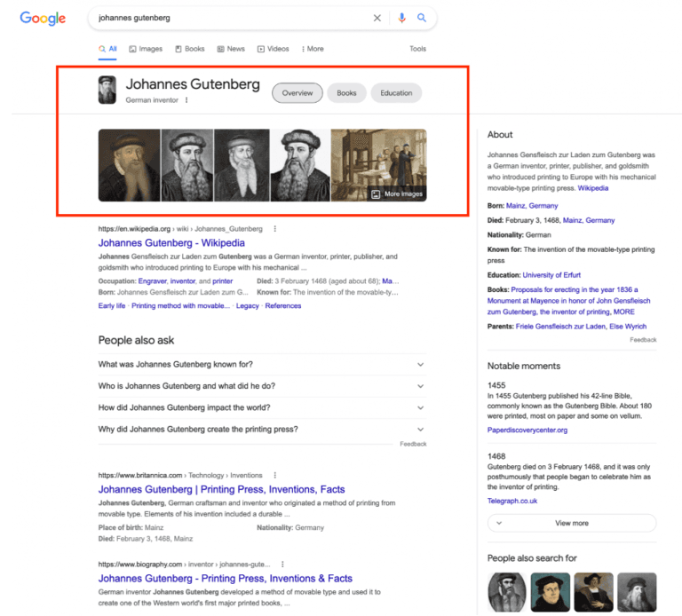Open University of Erfurt link
The width and height of the screenshot is (682, 616).
[551, 275]
